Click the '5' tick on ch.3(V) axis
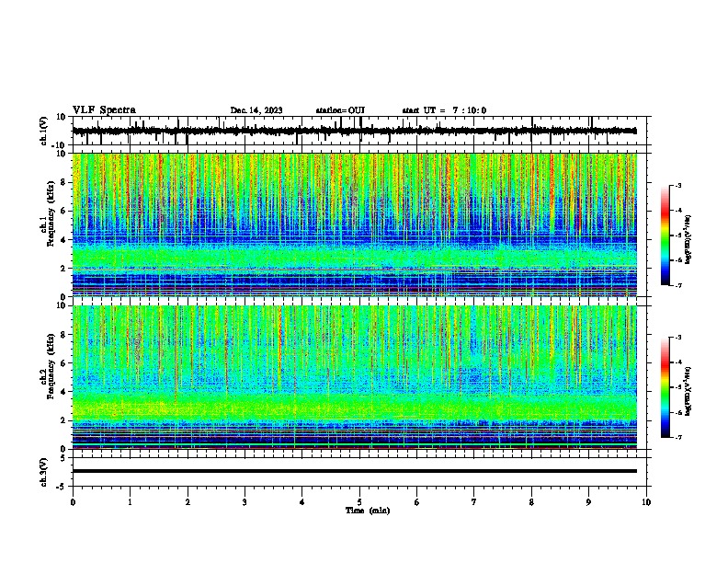Image resolution: width=728 pixels, height=563 pixels. 64,457
